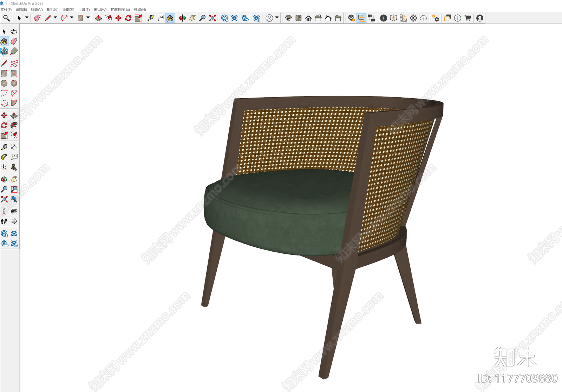Switch to the Left side view

[x=338, y=18]
